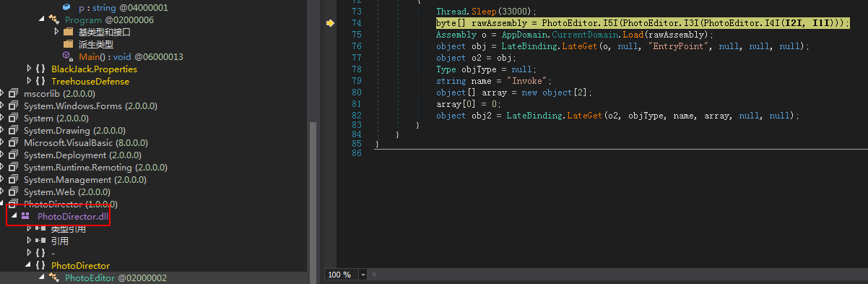The width and height of the screenshot is (868, 284).
Task: Select the Main() : void method
Action: 131,56
